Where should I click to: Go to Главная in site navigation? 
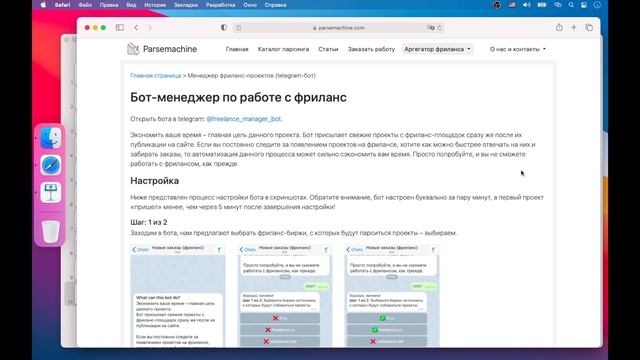237,49
